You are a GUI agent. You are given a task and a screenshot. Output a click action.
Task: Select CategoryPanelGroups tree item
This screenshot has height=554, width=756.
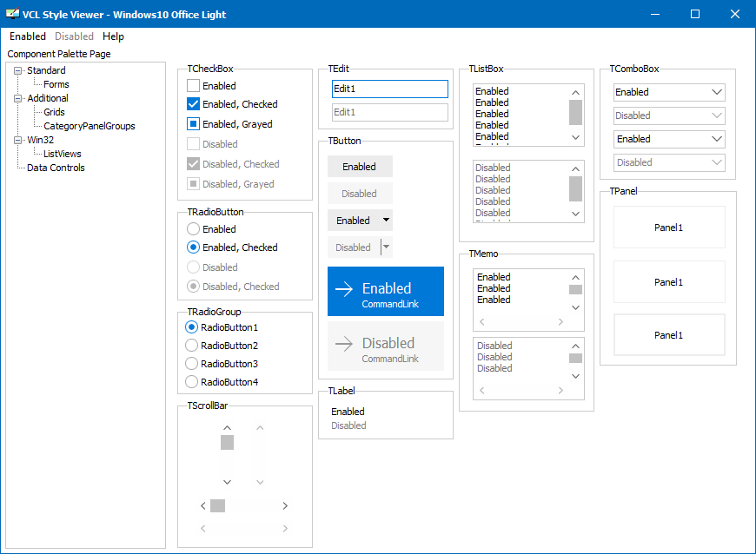(x=90, y=126)
